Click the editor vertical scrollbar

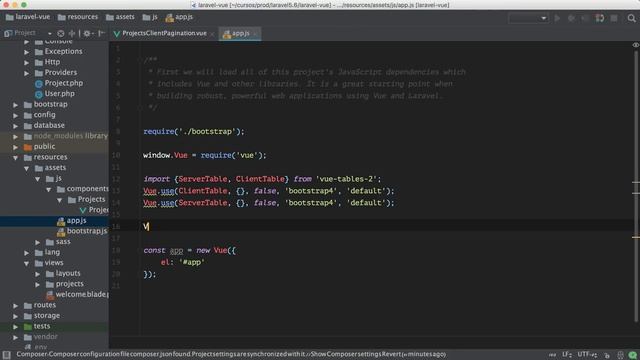[x=636, y=186]
